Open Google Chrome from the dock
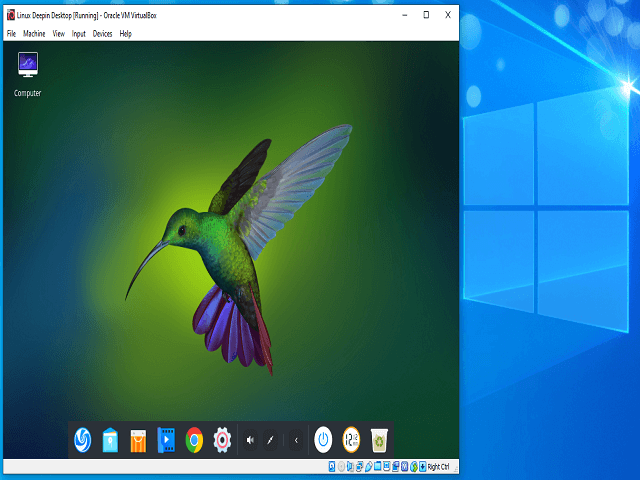Image resolution: width=640 pixels, height=480 pixels. coord(194,440)
